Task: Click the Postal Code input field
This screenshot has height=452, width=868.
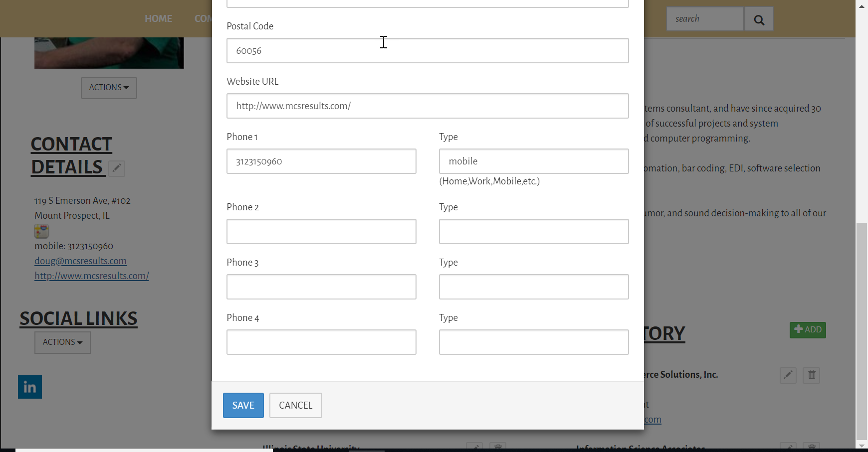Action: 428,51
